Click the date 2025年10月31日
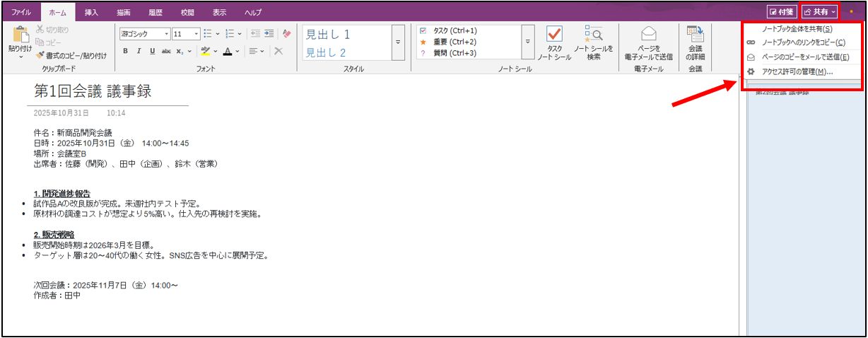The height and width of the screenshot is (338, 868). click(x=61, y=113)
